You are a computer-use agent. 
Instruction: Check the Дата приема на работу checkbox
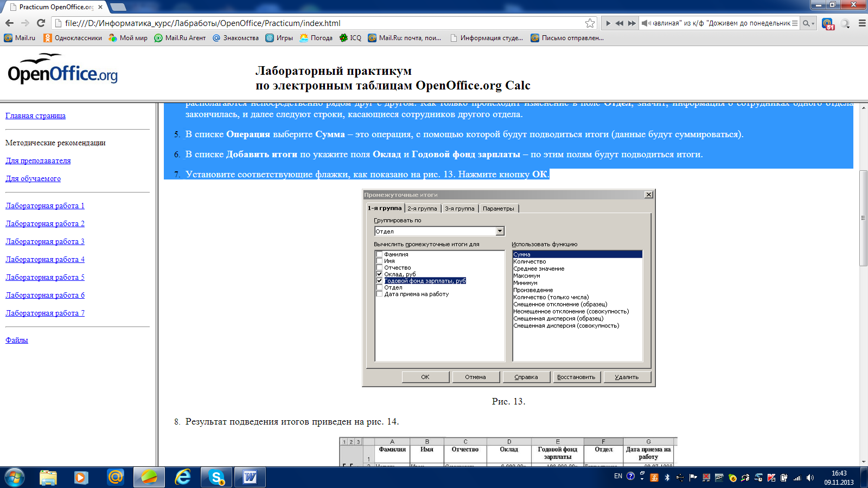[379, 294]
